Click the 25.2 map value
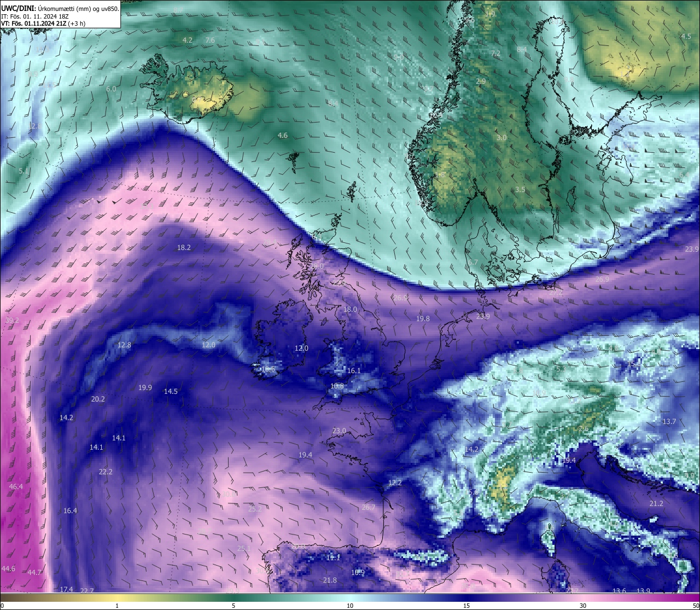700x610 pixels. point(255,508)
